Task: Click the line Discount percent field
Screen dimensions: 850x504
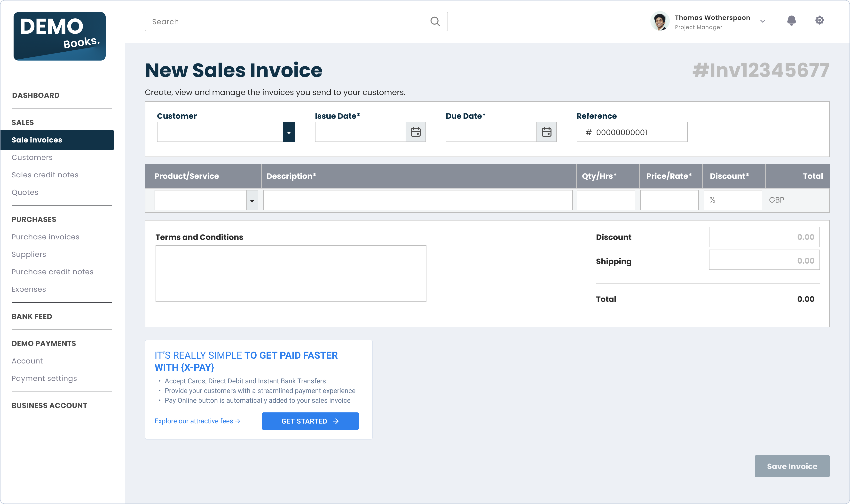Action: click(x=733, y=200)
